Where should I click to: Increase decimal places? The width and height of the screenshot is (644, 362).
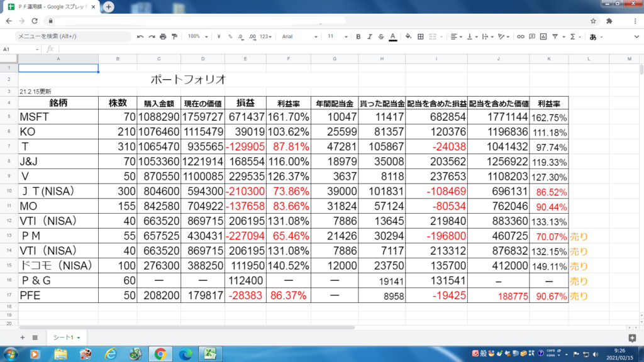252,36
